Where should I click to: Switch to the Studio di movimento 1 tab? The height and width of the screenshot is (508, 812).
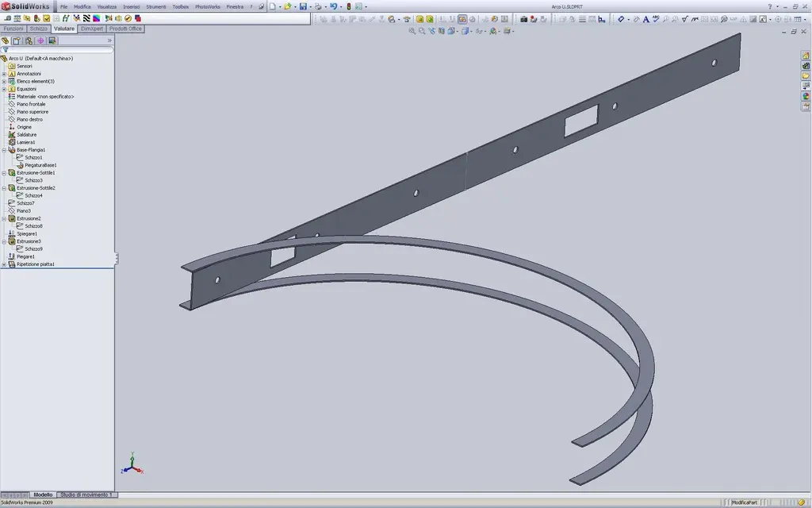tap(86, 495)
